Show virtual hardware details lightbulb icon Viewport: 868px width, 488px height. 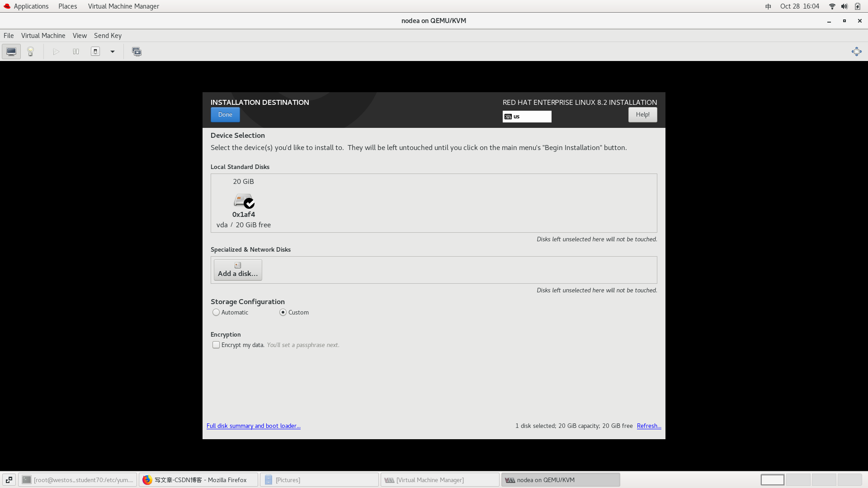30,52
